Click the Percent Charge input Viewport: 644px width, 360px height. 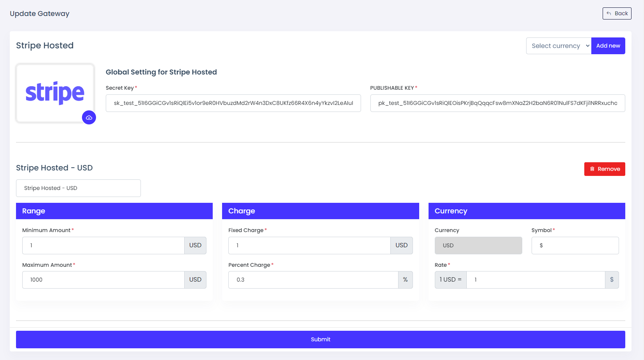click(x=313, y=280)
